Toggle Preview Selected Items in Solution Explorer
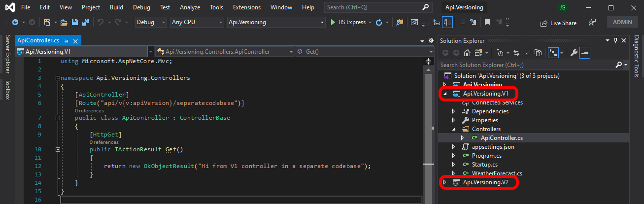The image size is (644, 204). click(x=585, y=53)
